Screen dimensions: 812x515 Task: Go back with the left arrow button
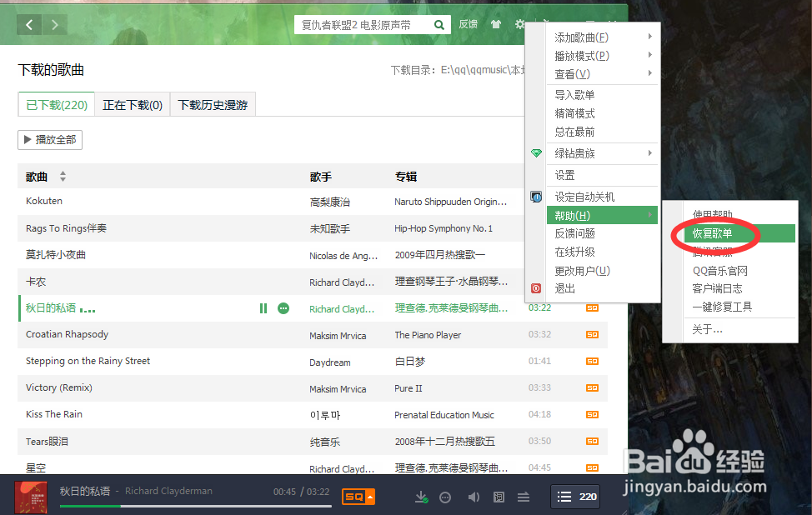[29, 24]
